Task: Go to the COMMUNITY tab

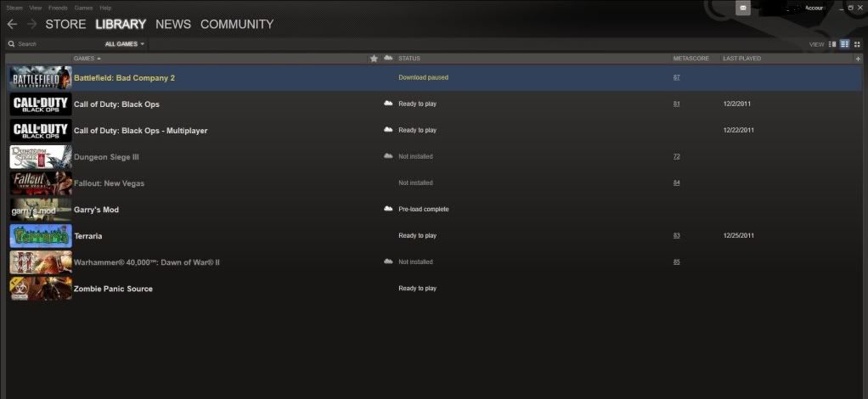Action: pos(237,25)
